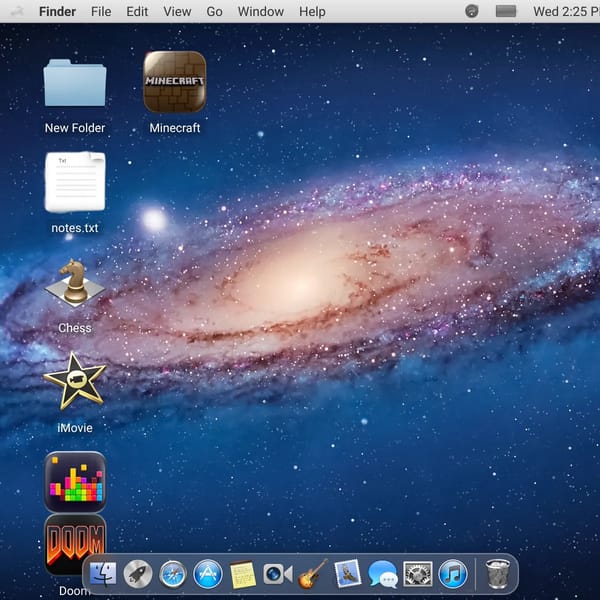The image size is (600, 600).
Task: Open the Edit menu
Action: click(137, 11)
